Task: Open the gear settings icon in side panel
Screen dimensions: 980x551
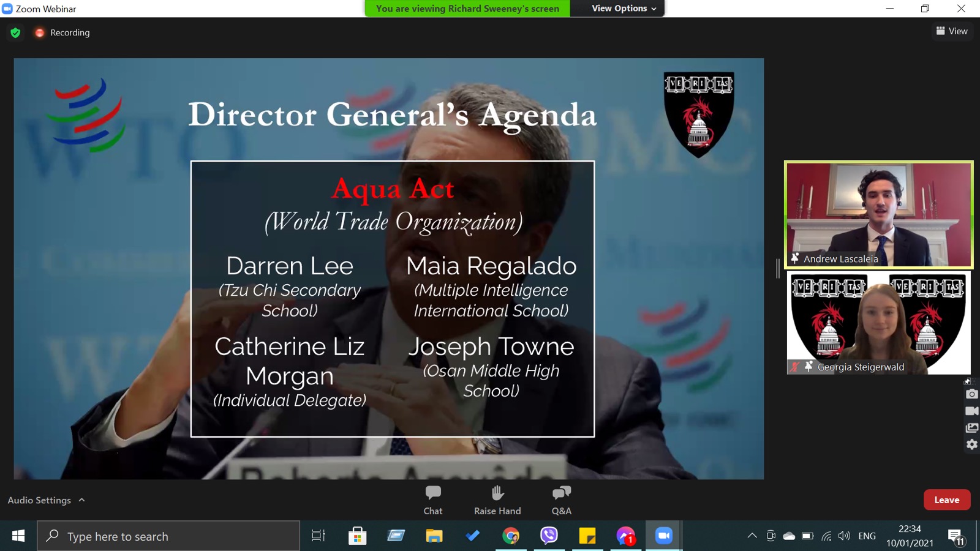Action: point(971,444)
